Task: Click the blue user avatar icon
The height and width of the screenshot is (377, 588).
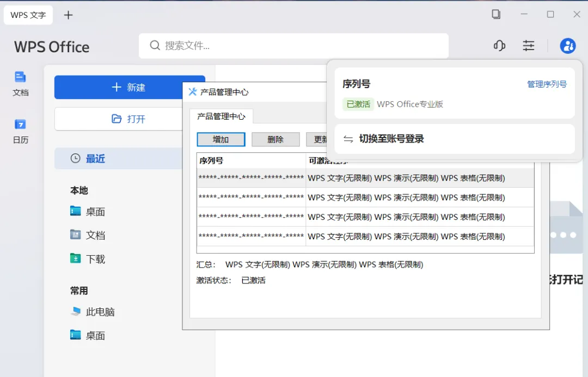Action: [568, 46]
